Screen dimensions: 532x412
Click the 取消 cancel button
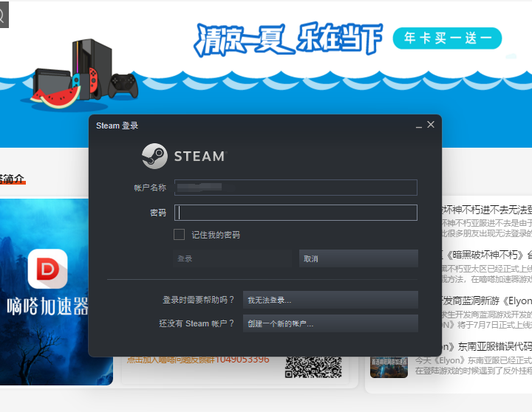358,258
